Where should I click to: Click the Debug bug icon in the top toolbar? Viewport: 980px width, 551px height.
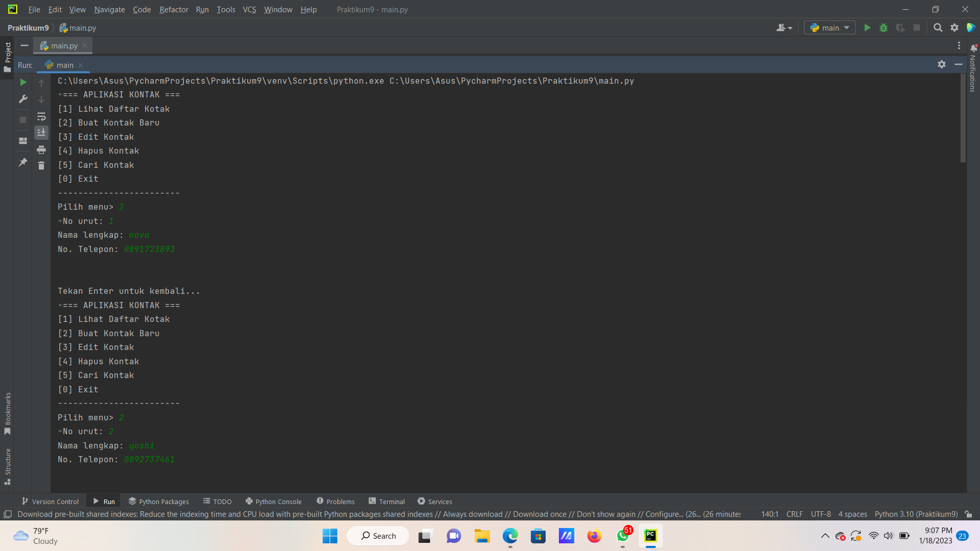(884, 28)
